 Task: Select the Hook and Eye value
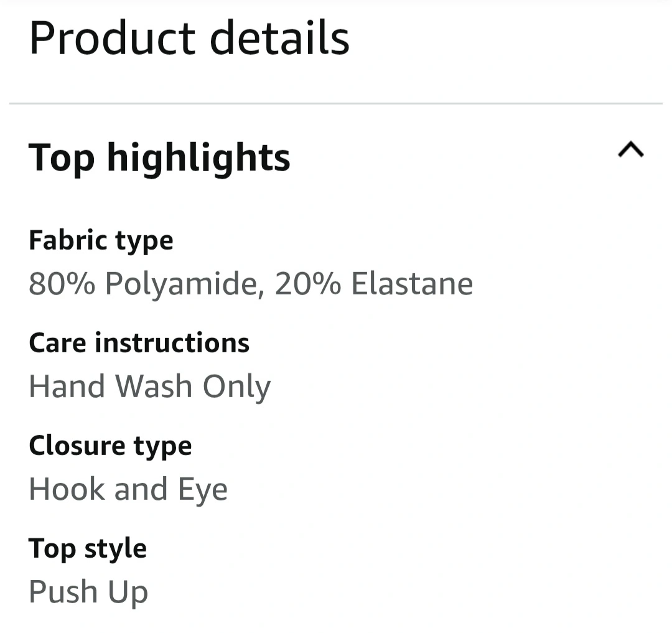(x=128, y=489)
